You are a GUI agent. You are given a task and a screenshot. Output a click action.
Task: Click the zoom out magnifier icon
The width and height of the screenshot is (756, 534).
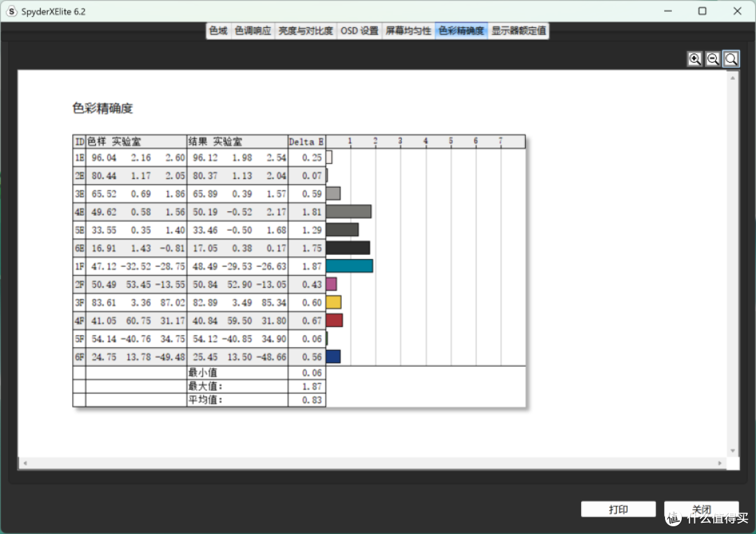click(713, 59)
